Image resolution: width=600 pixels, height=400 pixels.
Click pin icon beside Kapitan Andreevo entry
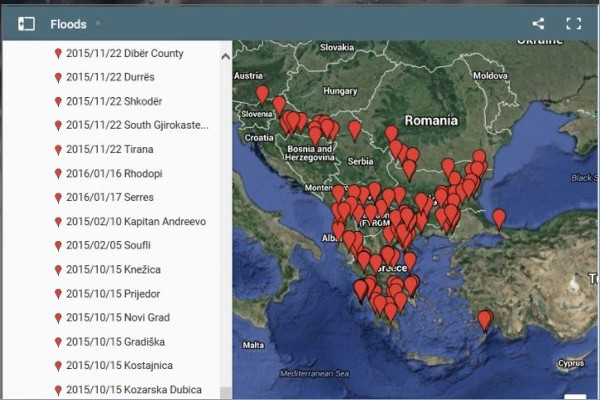[58, 222]
